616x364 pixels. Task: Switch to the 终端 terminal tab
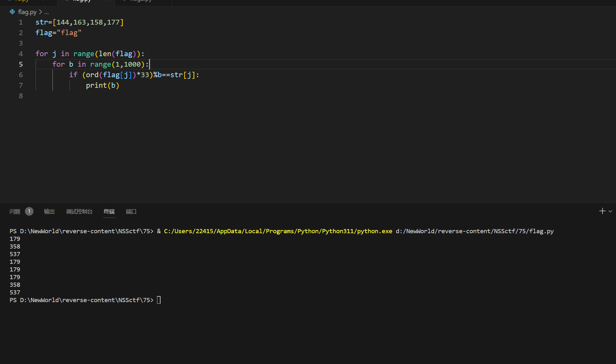tap(109, 212)
